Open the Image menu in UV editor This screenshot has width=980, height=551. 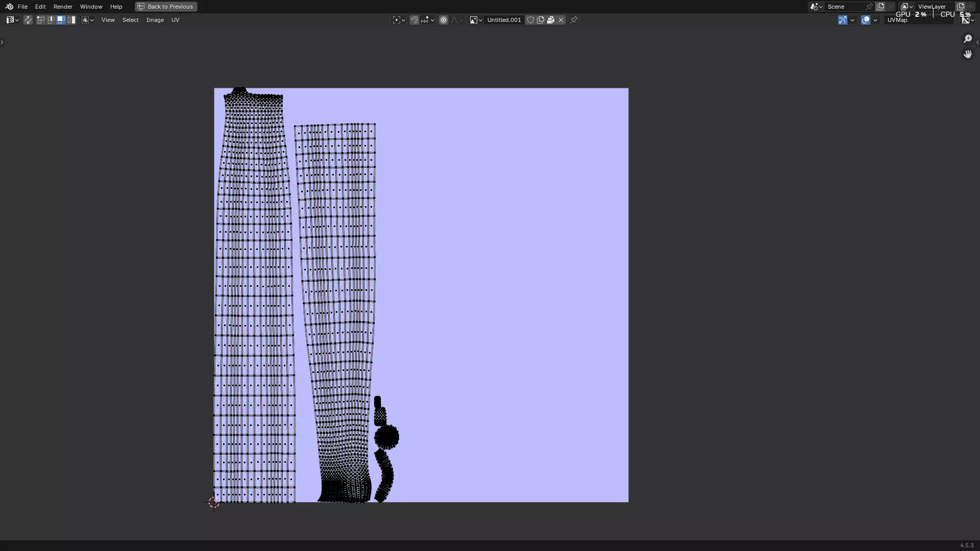point(155,20)
